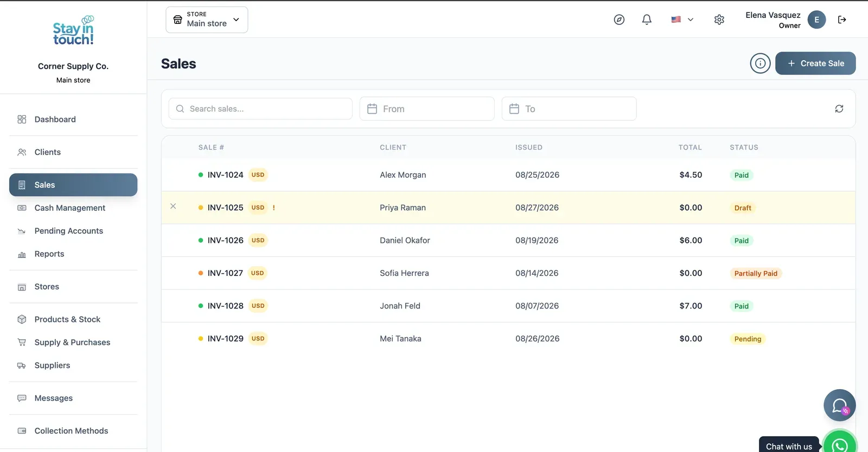868x452 pixels.
Task: Open sale INV-1027 row
Action: (508, 273)
